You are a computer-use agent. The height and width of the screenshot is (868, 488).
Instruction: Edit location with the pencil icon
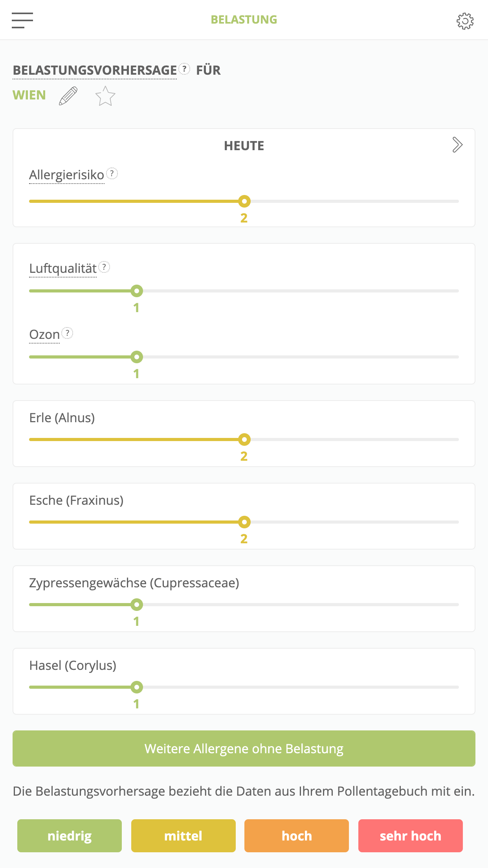68,96
